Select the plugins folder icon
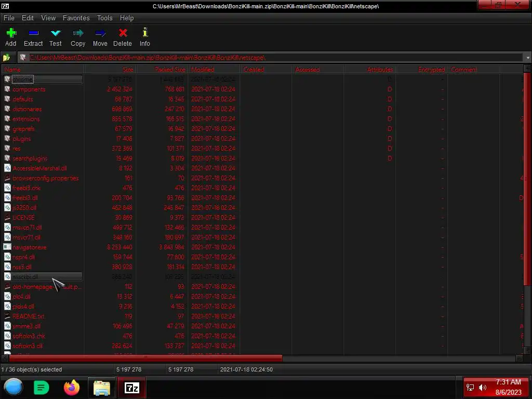This screenshot has height=399, width=532. (x=7, y=138)
